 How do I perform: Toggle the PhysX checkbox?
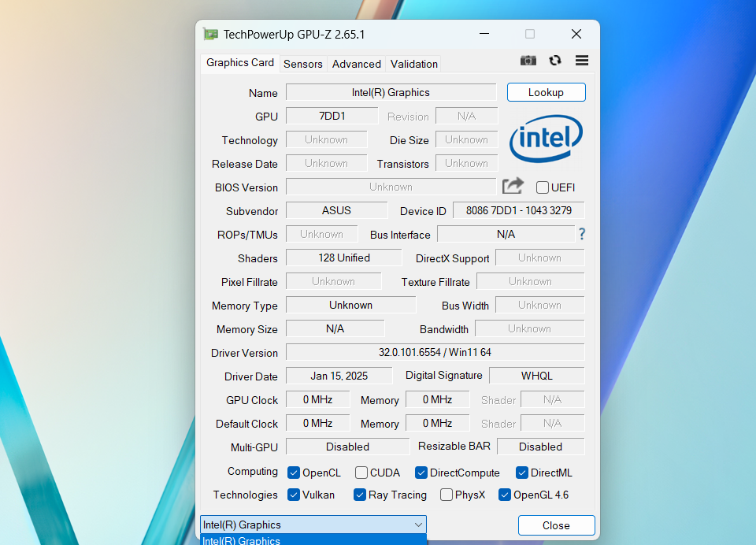[447, 495]
